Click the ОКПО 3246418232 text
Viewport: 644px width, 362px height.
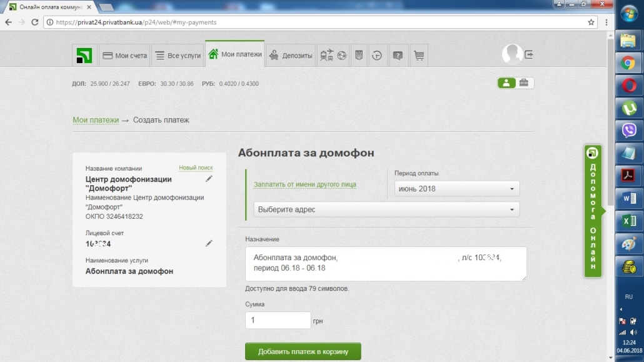pos(114,216)
